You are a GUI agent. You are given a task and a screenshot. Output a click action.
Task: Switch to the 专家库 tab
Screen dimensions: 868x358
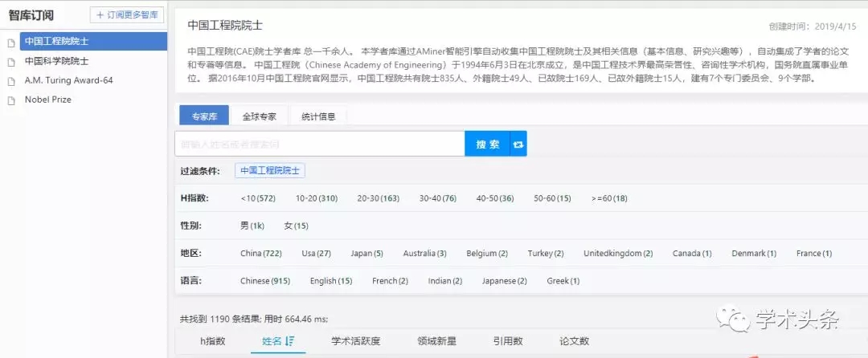coord(203,116)
